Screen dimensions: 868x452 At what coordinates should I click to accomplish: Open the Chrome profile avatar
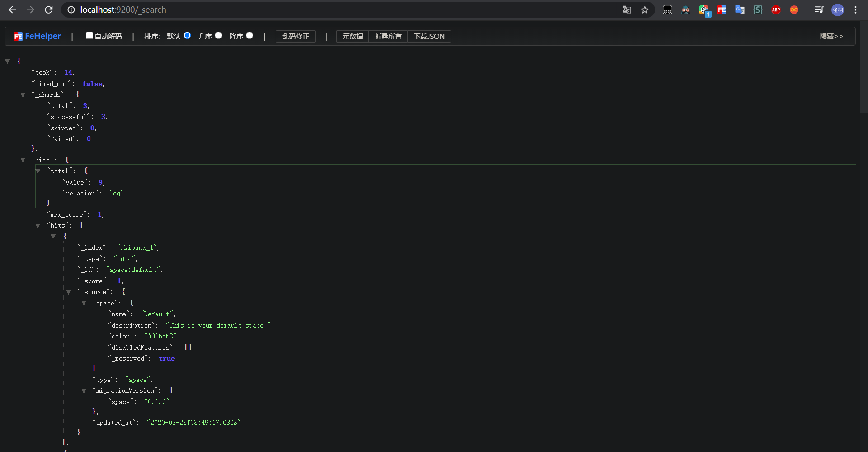[838, 10]
